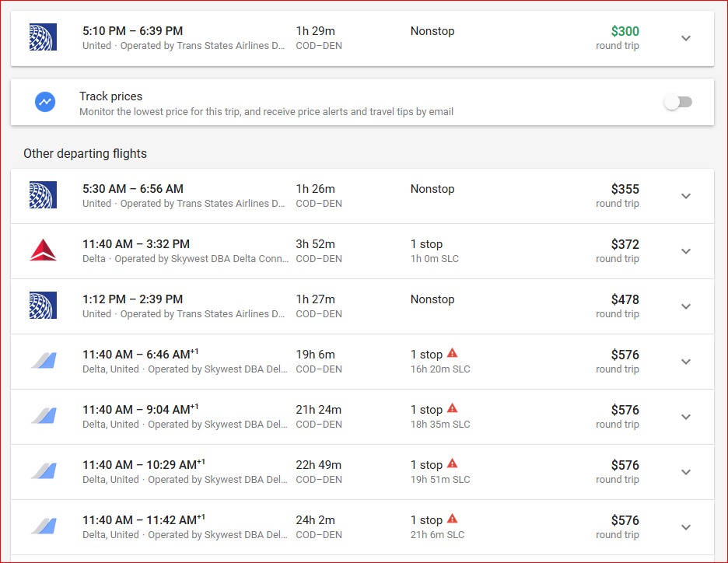Click the Delta logo on $372 flight

(44, 250)
